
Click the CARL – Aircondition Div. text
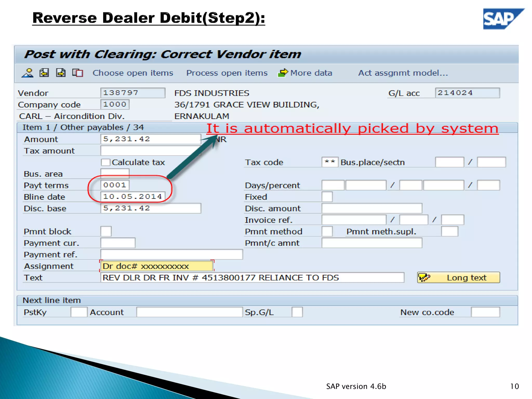72,116
